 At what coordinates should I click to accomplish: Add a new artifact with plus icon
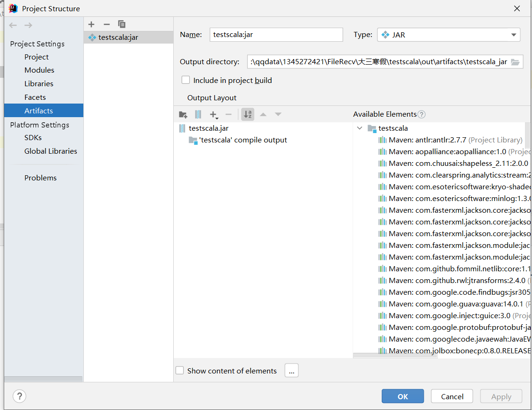click(x=91, y=24)
